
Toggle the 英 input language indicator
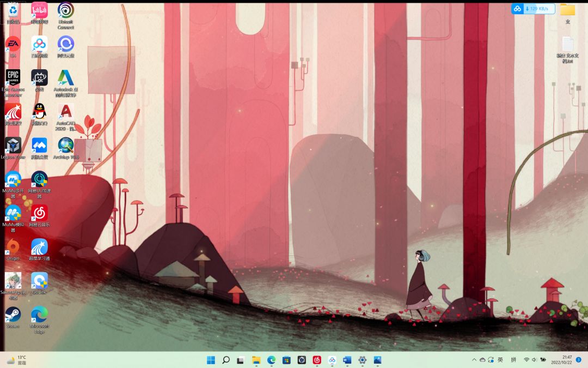point(500,360)
